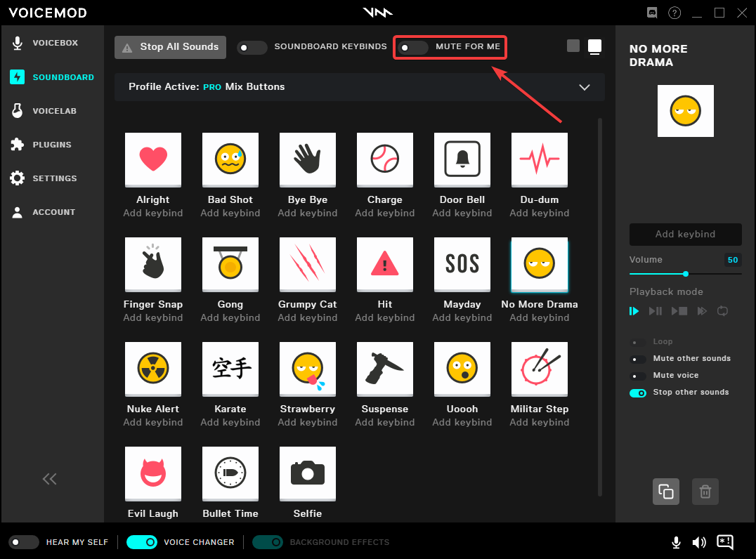Enable Mute other sounds toggle
Screen dimensions: 756x559
638,360
